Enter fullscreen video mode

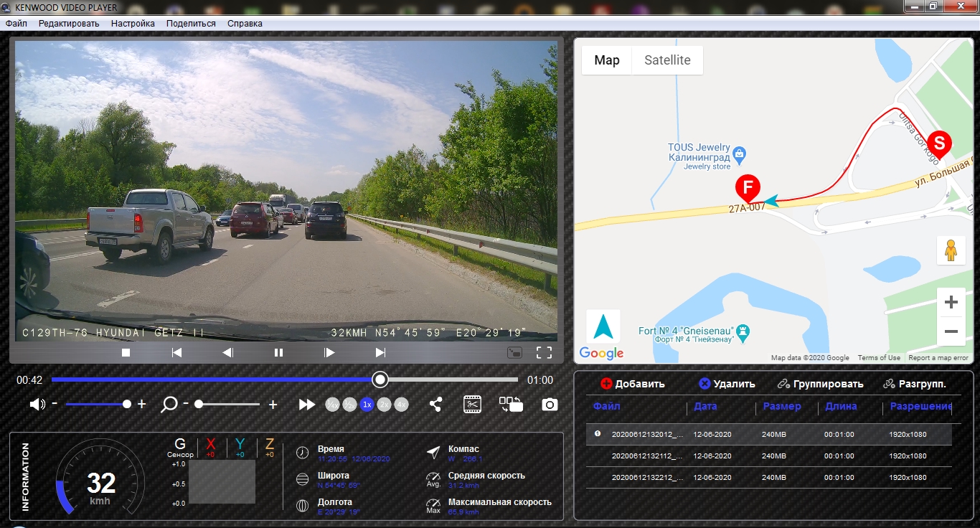(544, 352)
